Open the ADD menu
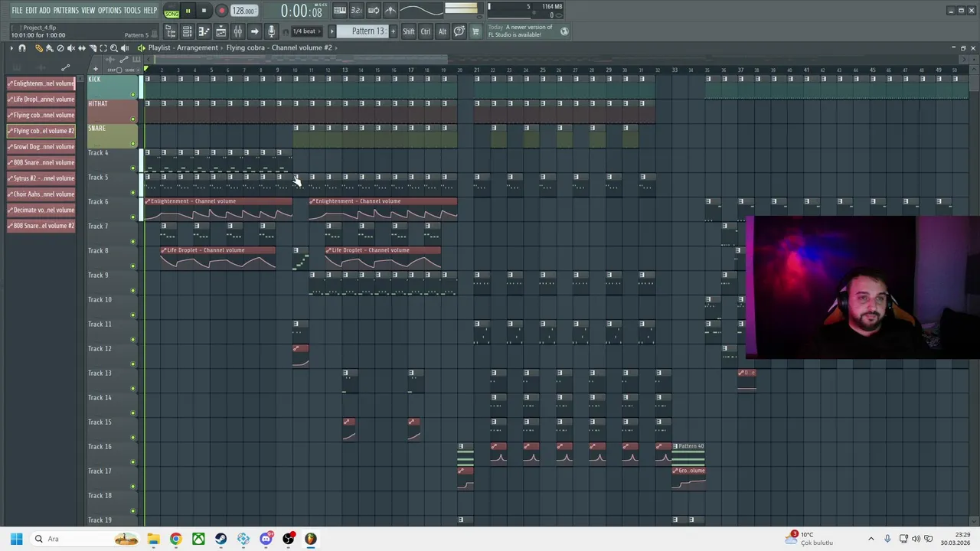The image size is (980, 551). (x=44, y=10)
